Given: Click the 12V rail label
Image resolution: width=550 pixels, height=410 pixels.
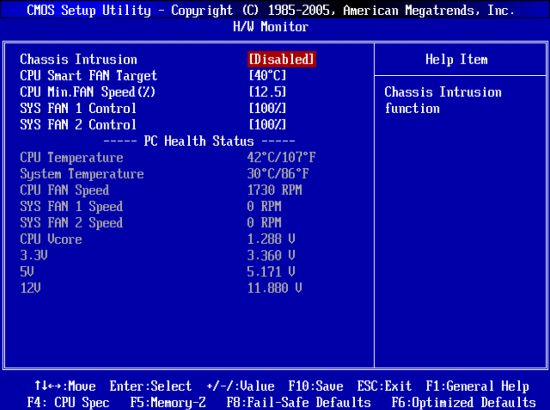Looking at the screenshot, I should pos(30,288).
